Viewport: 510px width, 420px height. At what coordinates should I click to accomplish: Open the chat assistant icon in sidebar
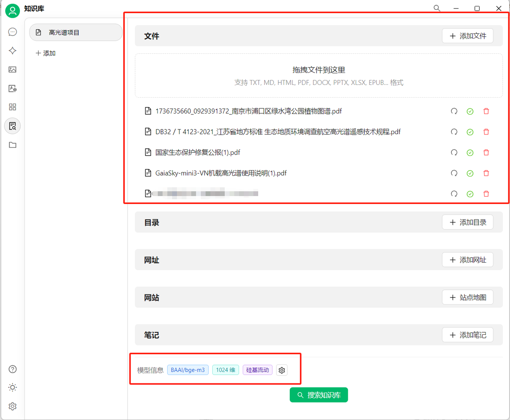[x=12, y=32]
